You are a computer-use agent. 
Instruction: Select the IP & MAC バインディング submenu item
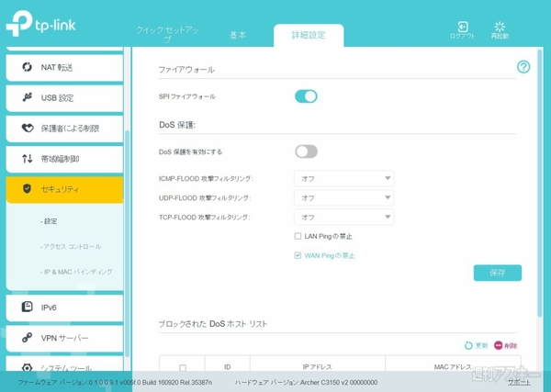(x=76, y=272)
